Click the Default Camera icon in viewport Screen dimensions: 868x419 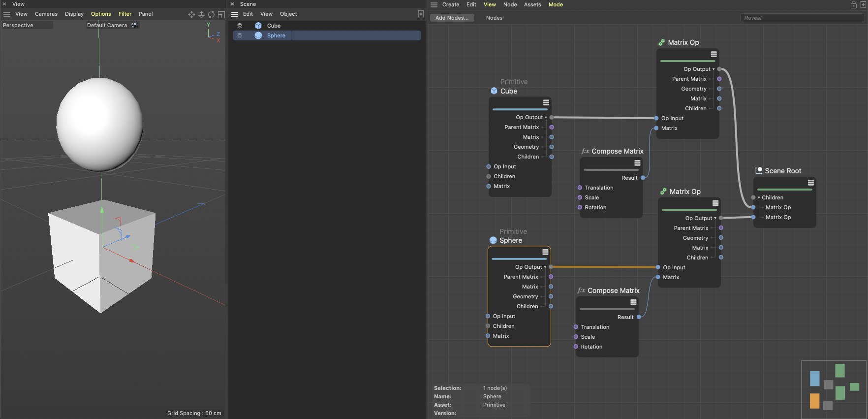click(134, 25)
